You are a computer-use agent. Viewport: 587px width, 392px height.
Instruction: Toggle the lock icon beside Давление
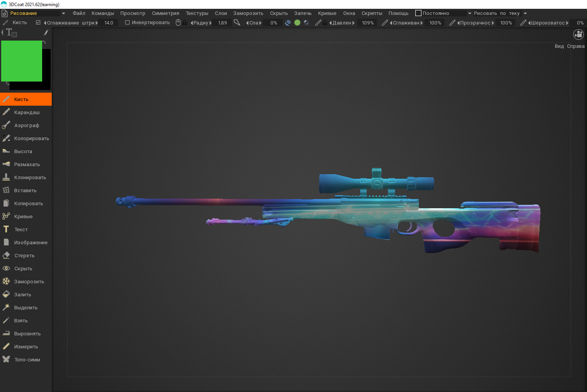[x=325, y=23]
